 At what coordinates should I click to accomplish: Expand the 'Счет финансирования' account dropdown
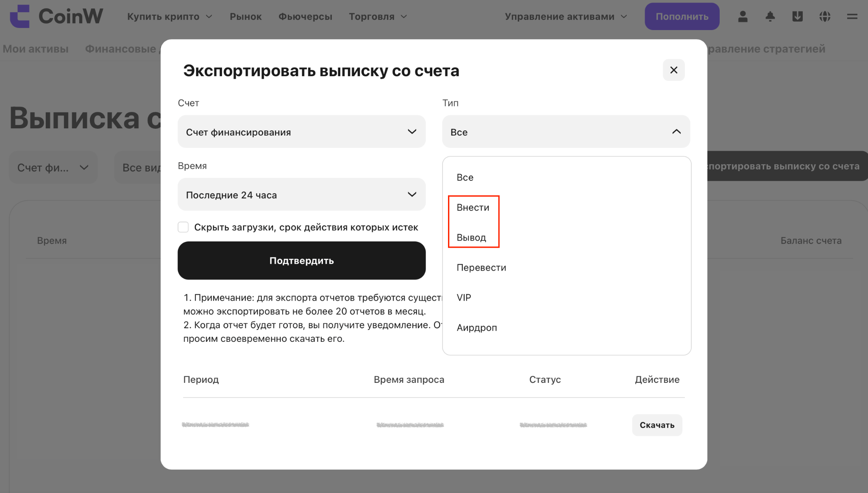pos(301,132)
